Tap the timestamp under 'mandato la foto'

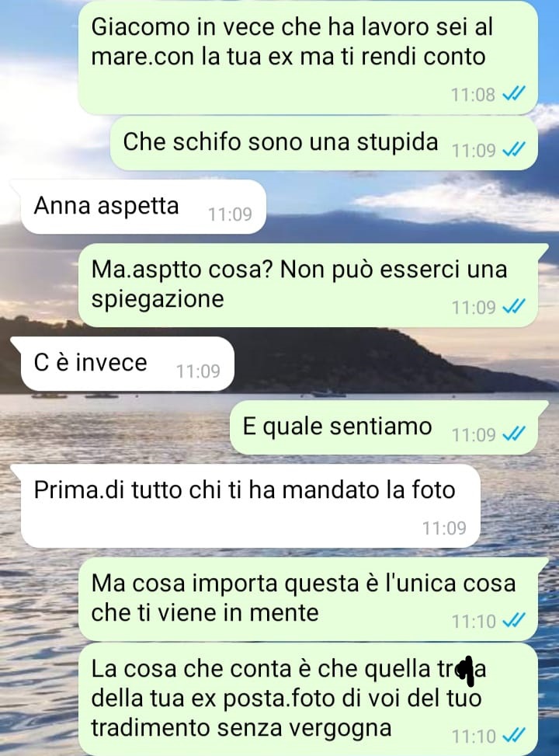[444, 528]
